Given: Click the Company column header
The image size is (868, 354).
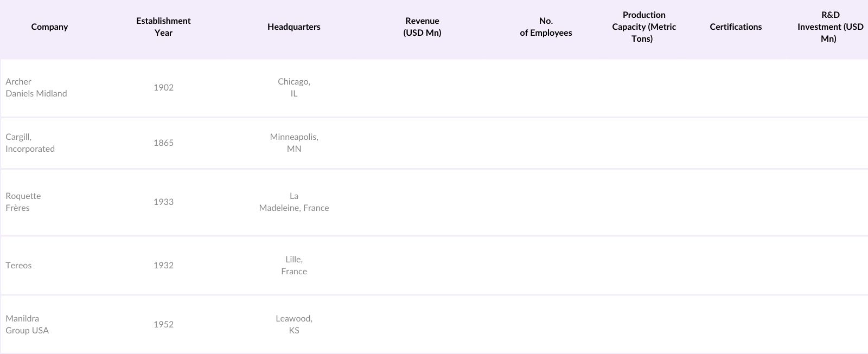Looking at the screenshot, I should [x=49, y=27].
